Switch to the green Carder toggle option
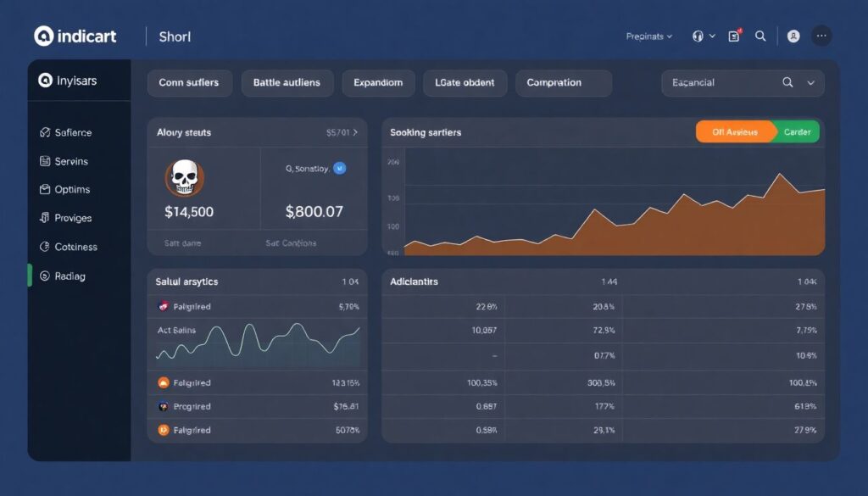Image resolution: width=868 pixels, height=496 pixels. pyautogui.click(x=797, y=132)
